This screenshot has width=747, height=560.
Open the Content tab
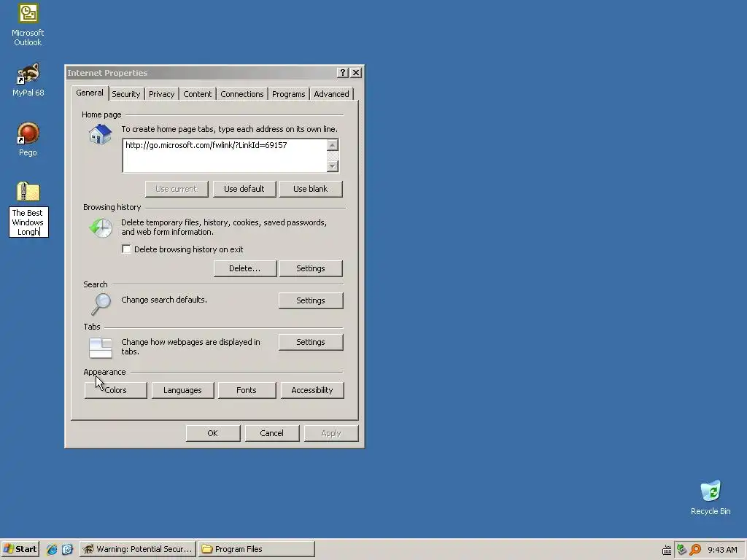click(x=197, y=94)
